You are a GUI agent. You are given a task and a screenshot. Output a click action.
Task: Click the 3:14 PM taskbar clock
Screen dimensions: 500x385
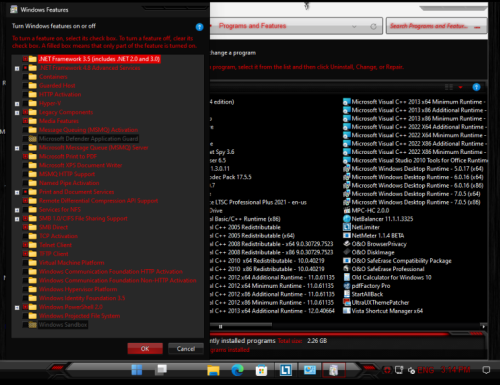[455, 370]
